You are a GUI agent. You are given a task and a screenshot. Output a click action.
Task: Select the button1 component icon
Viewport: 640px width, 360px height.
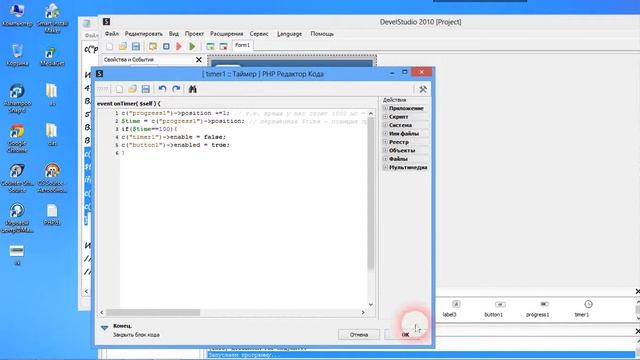click(x=500, y=304)
